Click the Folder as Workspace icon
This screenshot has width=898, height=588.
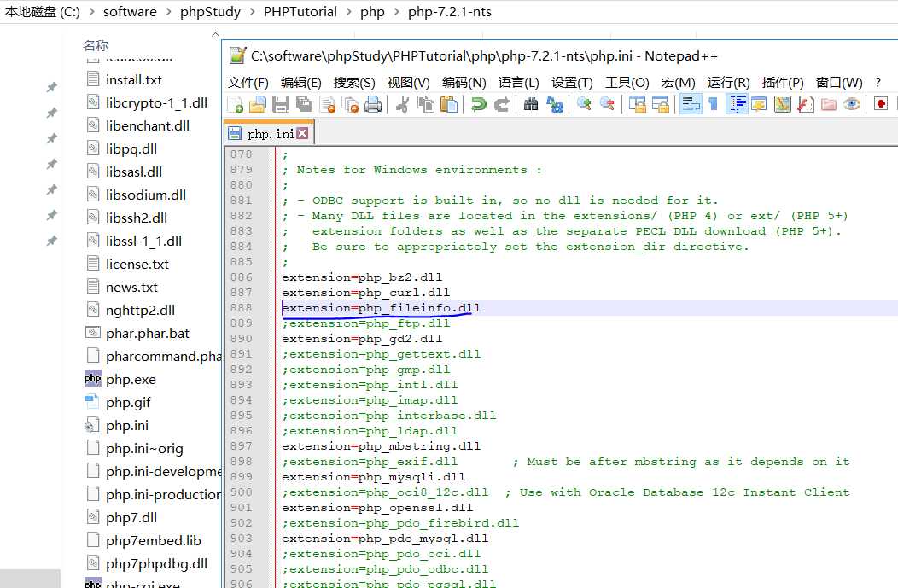pyautogui.click(x=829, y=104)
